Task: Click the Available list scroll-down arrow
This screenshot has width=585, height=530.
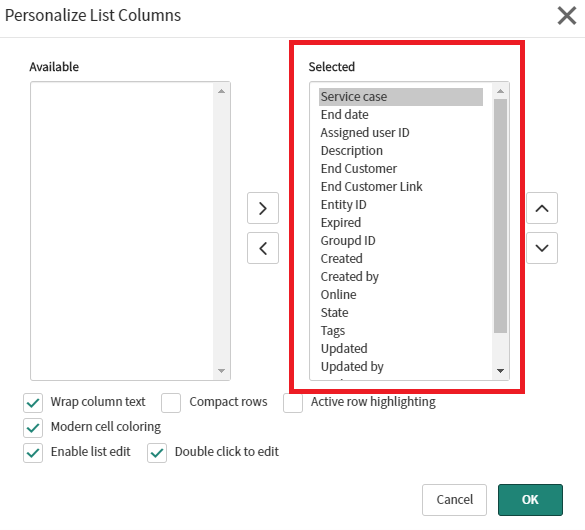Action: pos(221,371)
